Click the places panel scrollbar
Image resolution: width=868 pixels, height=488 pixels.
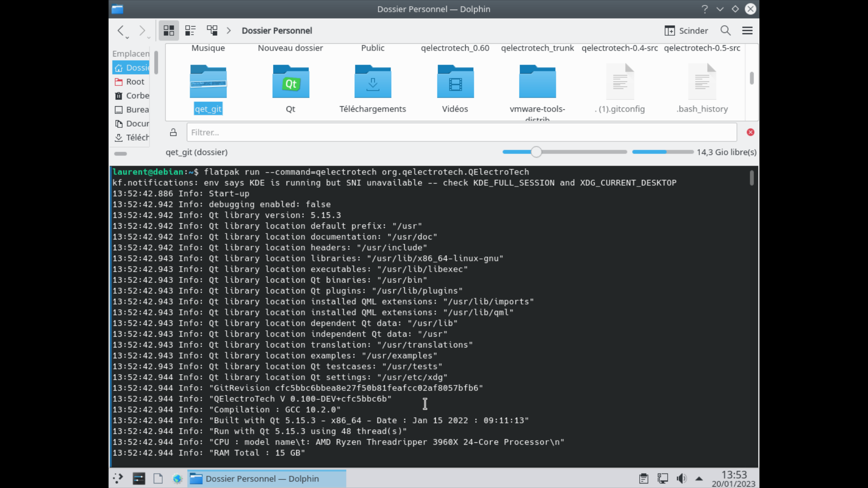click(156, 62)
